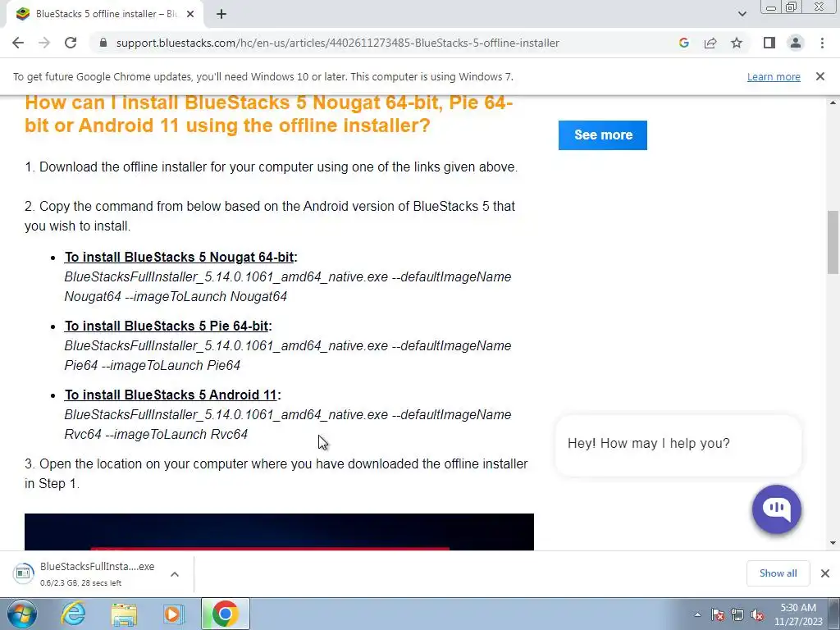The image size is (840, 630).
Task: Click the muted volume tray icon
Action: [757, 614]
